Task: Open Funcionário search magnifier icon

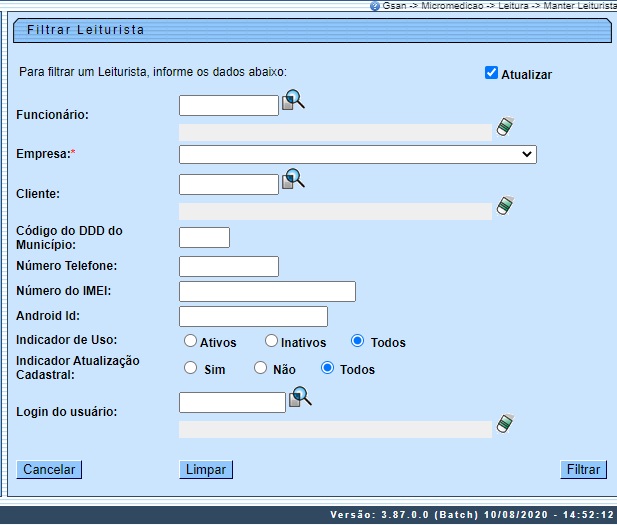Action: (x=294, y=100)
